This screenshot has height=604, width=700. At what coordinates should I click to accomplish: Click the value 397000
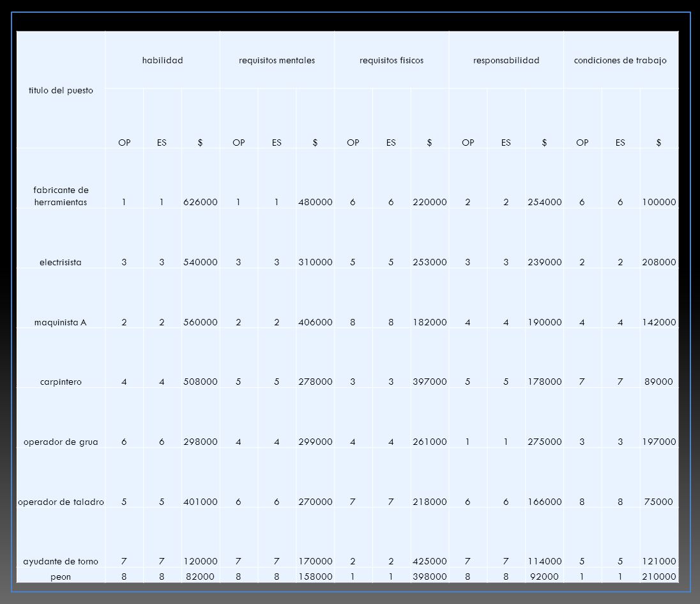point(429,382)
